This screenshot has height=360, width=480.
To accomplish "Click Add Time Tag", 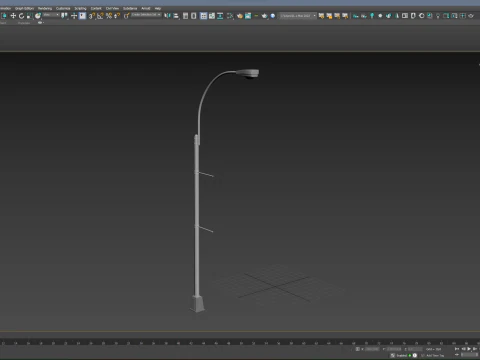I will 435,355.
